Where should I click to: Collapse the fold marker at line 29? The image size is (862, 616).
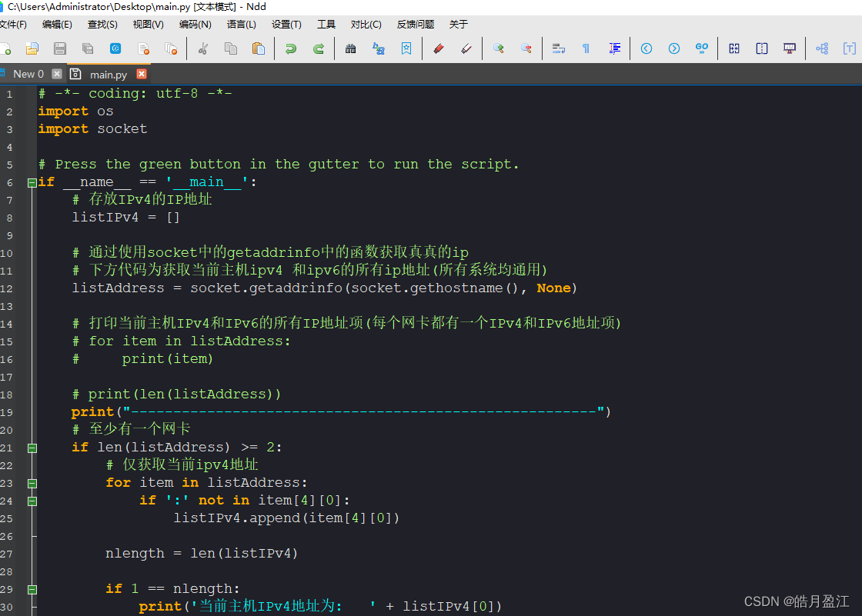coord(32,590)
